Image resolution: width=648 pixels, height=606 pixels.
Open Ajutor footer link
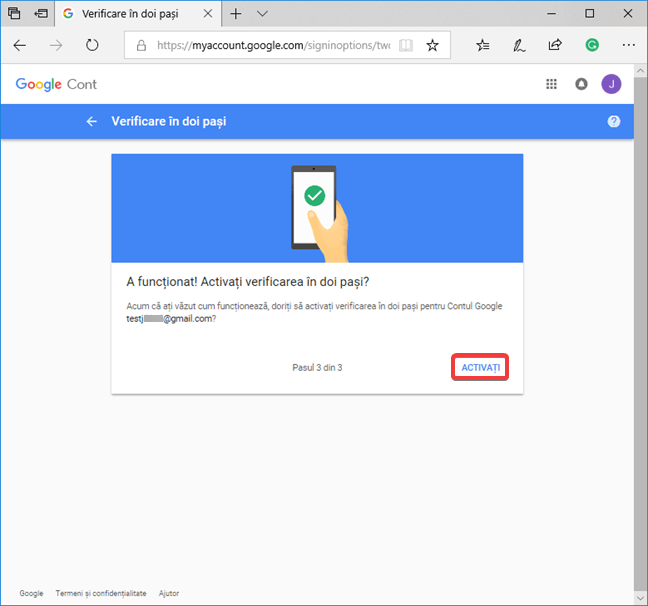169,593
